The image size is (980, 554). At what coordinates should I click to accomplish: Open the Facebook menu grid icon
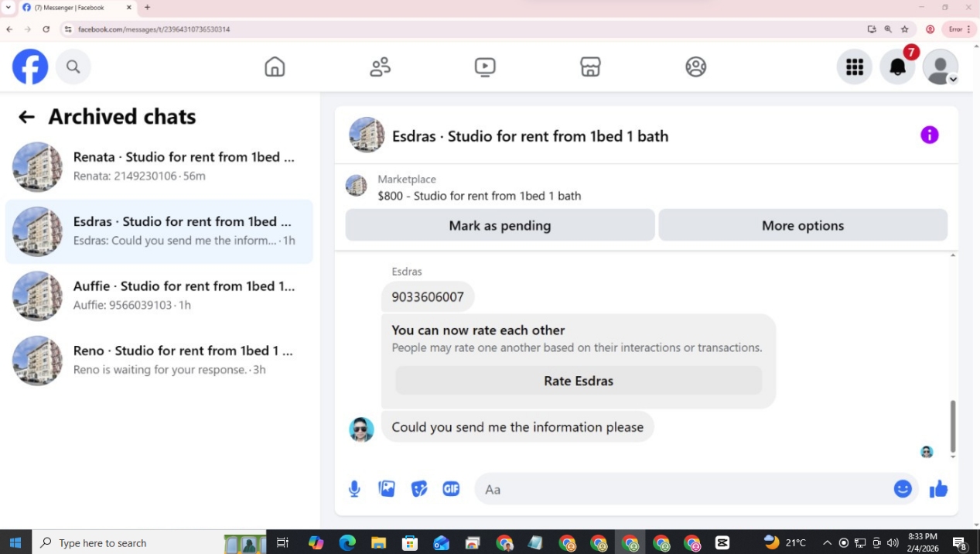tap(855, 67)
